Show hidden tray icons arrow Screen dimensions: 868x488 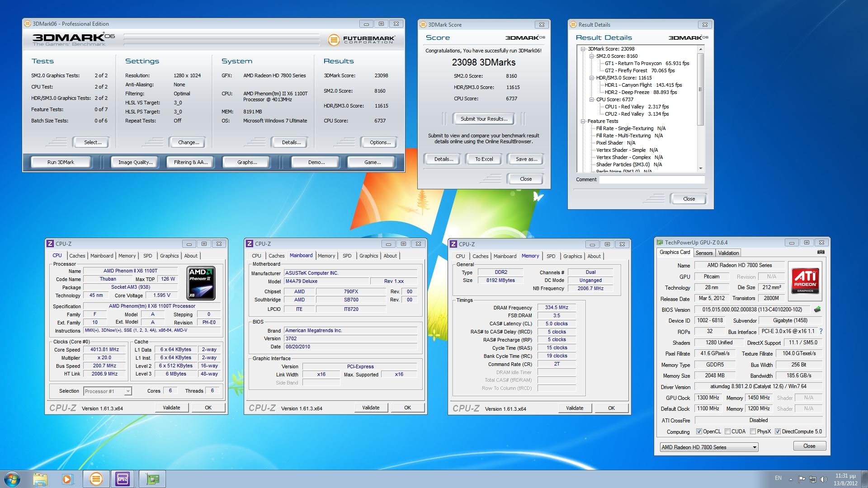791,479
